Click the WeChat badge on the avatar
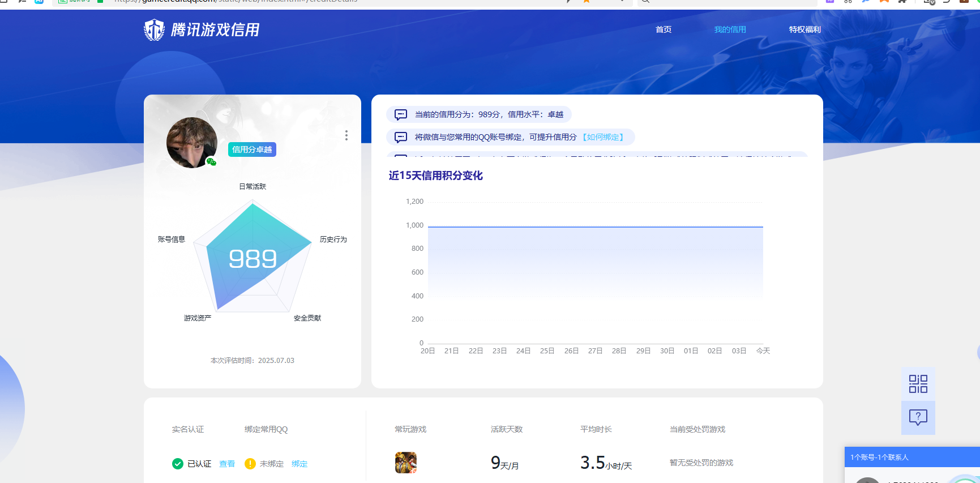 pyautogui.click(x=211, y=162)
